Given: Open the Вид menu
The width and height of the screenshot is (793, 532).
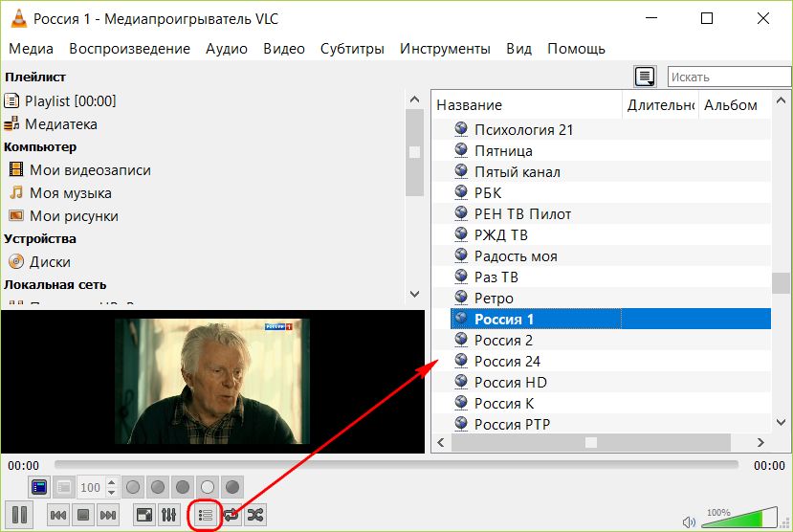Looking at the screenshot, I should click(x=518, y=49).
